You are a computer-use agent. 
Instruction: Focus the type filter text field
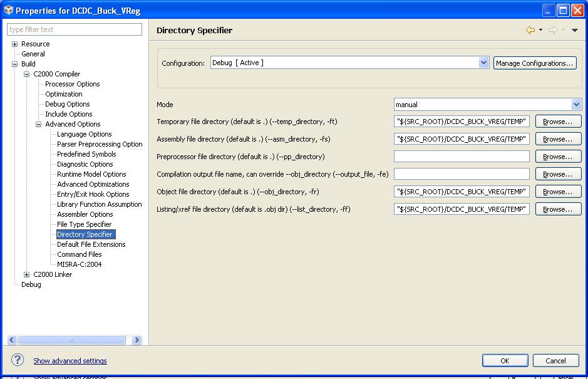[x=75, y=29]
